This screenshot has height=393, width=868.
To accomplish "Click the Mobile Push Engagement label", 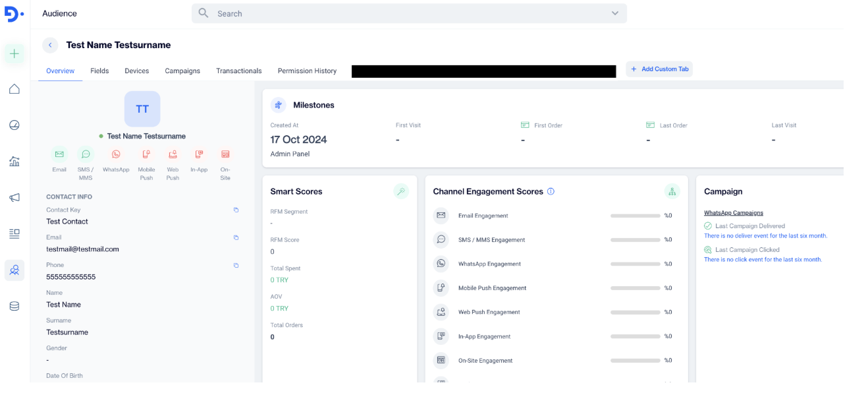I will pos(493,288).
